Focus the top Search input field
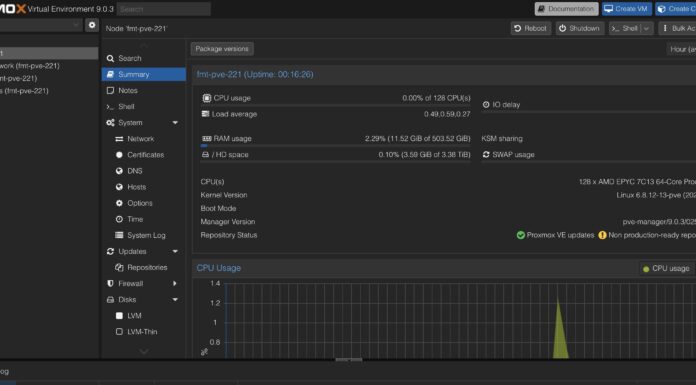The image size is (696, 385). click(x=164, y=9)
